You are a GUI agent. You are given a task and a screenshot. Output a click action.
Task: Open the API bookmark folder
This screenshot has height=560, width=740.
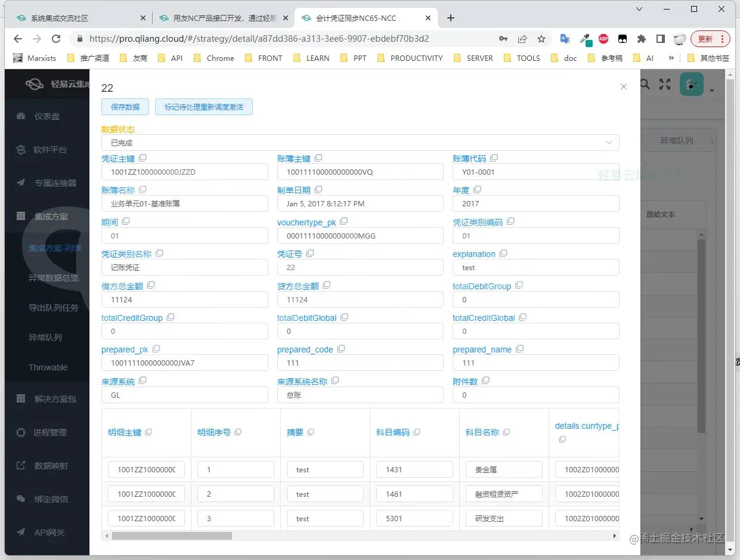(x=170, y=58)
